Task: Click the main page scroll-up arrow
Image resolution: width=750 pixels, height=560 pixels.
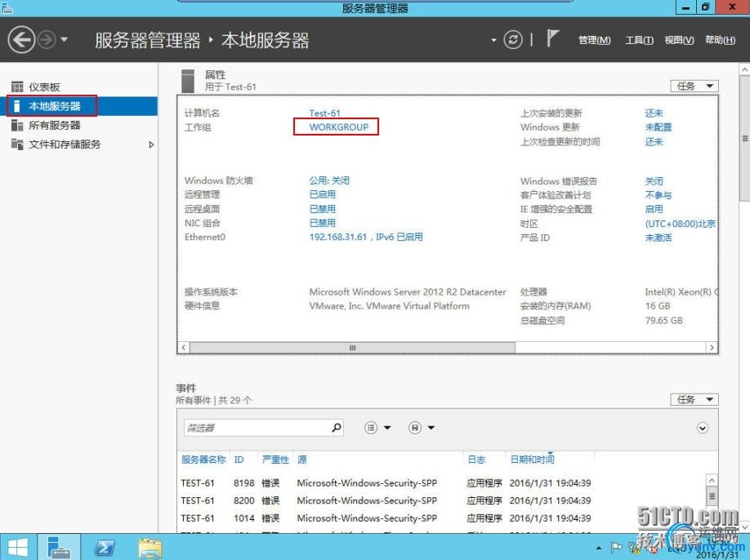Action: (745, 69)
